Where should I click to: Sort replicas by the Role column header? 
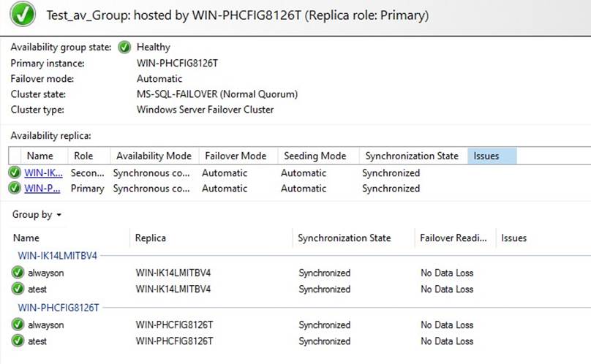pos(83,156)
